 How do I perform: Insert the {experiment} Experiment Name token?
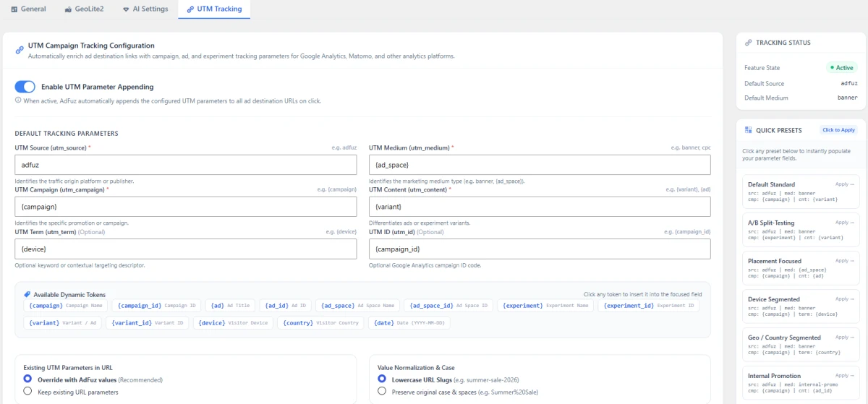(545, 306)
